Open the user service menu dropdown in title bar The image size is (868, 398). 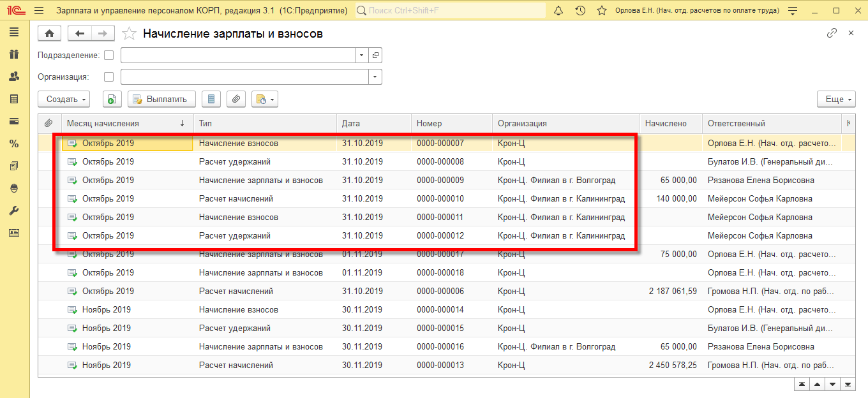(x=793, y=11)
